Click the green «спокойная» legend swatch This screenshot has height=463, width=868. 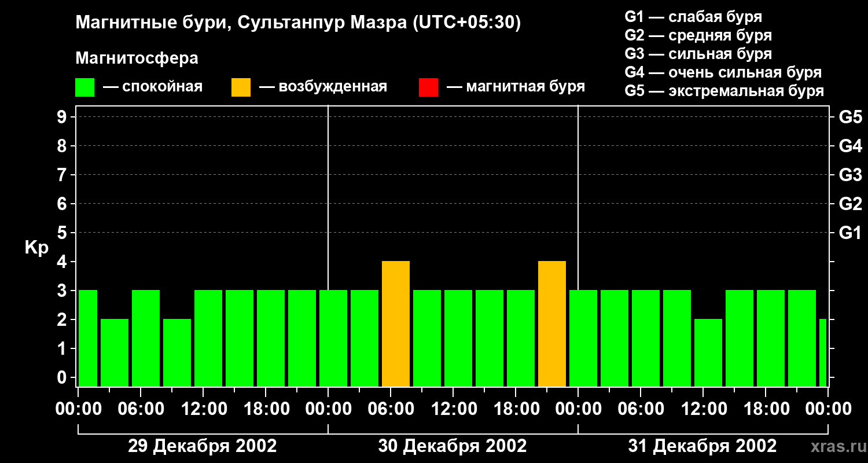point(85,87)
